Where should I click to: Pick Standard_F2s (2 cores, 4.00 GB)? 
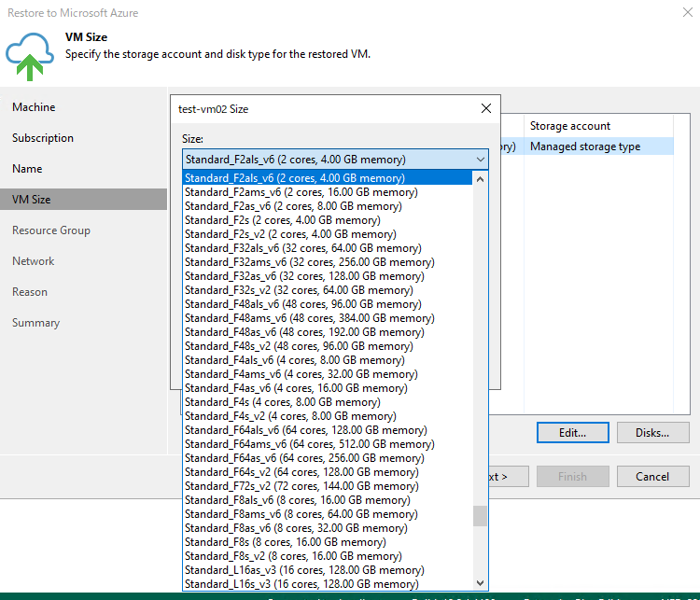[328, 220]
